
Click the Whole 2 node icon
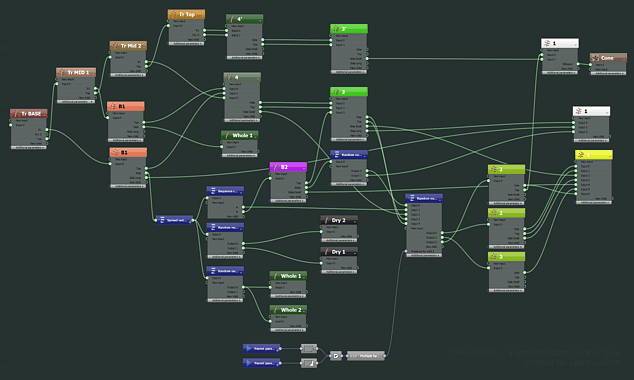(275, 310)
